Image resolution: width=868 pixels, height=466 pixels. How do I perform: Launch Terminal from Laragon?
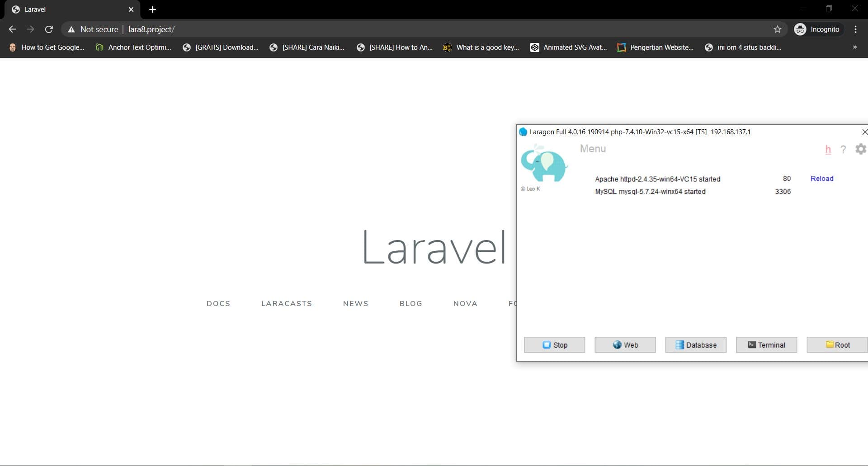click(766, 344)
